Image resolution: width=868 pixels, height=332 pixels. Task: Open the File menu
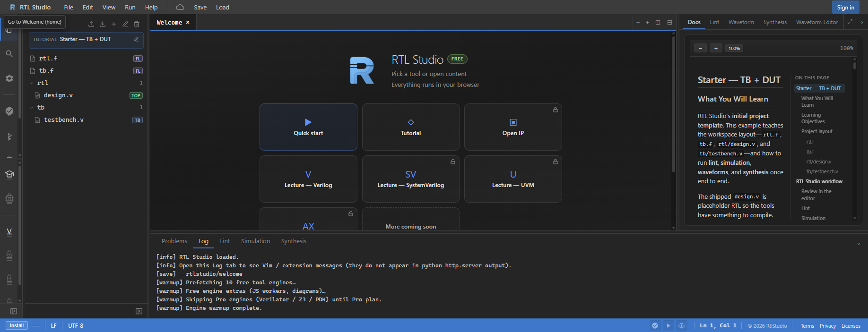(69, 7)
